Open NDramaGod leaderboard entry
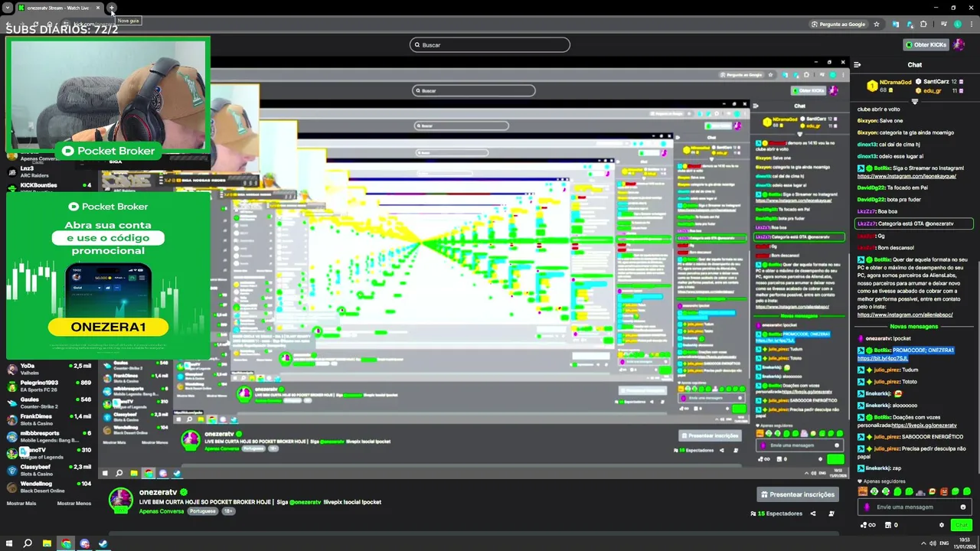 pyautogui.click(x=890, y=86)
